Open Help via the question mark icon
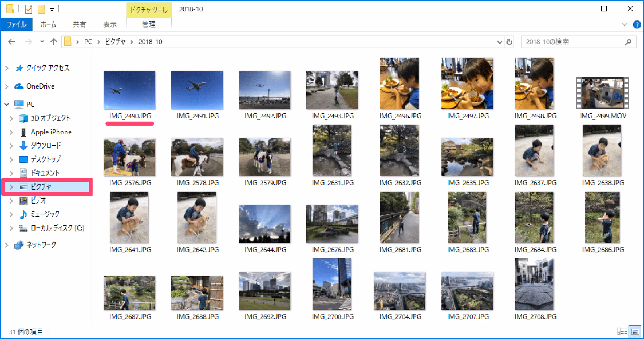644x339 pixels. (636, 24)
